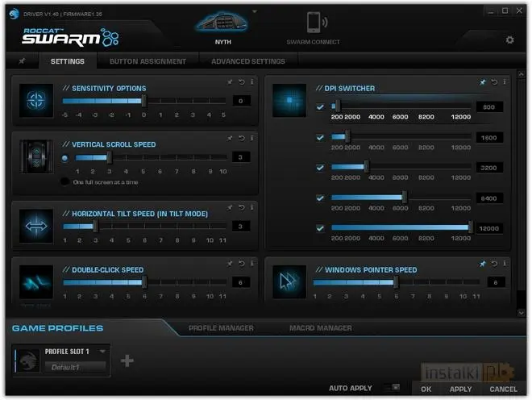The height and width of the screenshot is (400, 532).
Task: Toggle the Auto Apply switch
Action: 392,387
